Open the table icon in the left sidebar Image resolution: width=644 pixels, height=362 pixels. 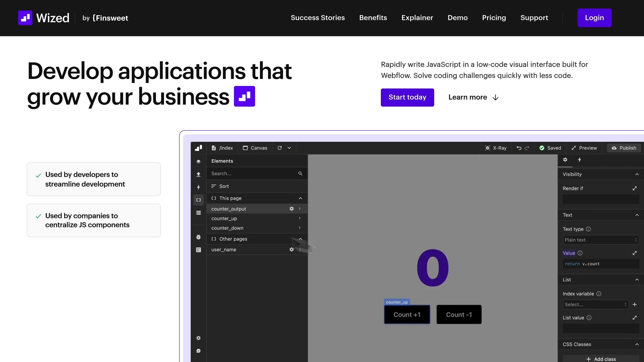[x=198, y=250]
